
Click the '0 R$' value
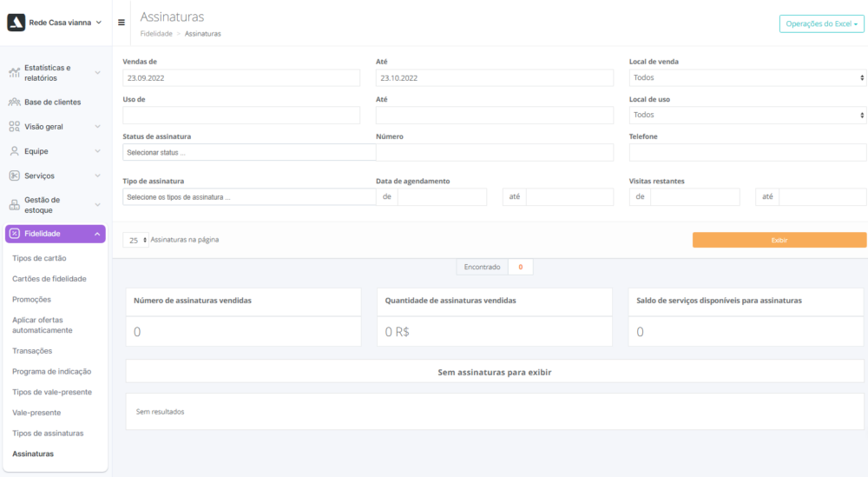(x=397, y=332)
